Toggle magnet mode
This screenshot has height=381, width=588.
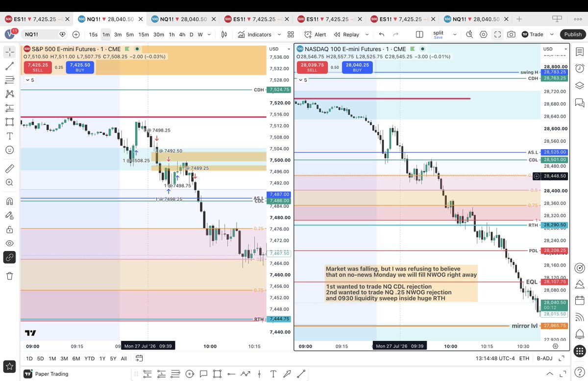coord(10,201)
